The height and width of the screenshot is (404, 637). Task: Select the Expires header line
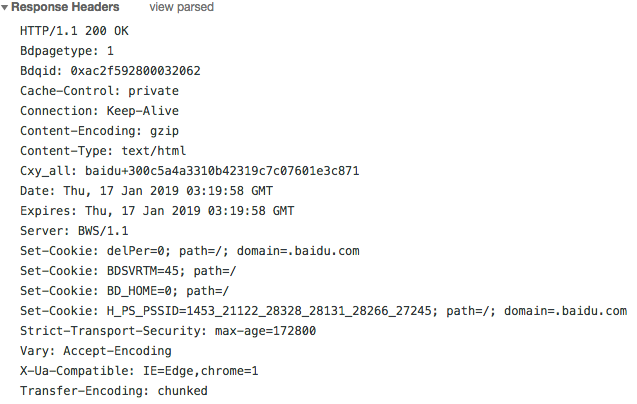click(157, 211)
